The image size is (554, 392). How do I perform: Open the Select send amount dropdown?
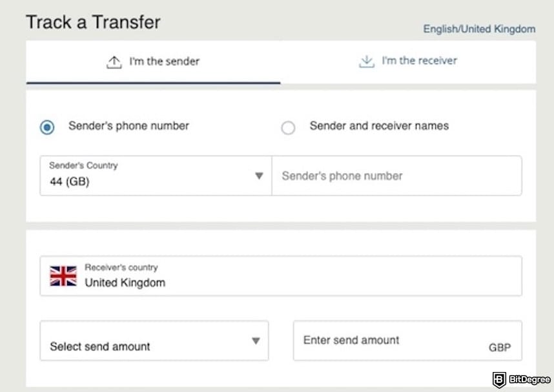tap(155, 340)
